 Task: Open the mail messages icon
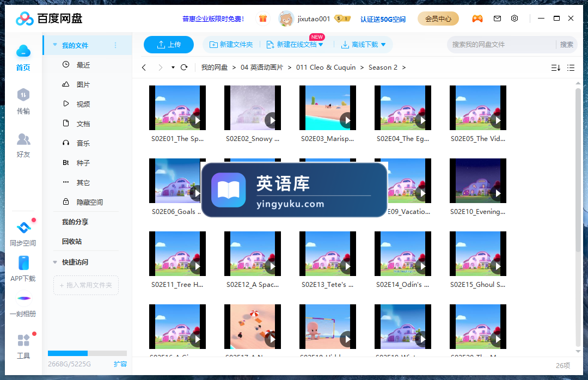coord(497,19)
